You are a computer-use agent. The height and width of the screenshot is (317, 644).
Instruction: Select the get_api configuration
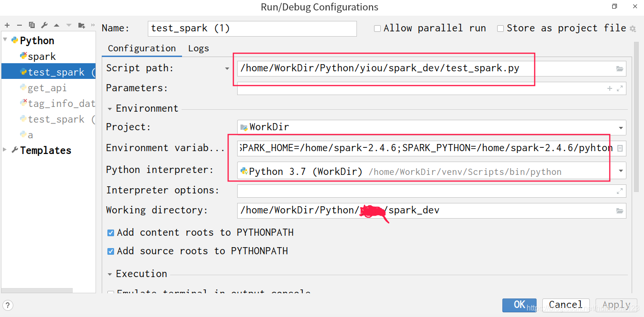tap(43, 88)
